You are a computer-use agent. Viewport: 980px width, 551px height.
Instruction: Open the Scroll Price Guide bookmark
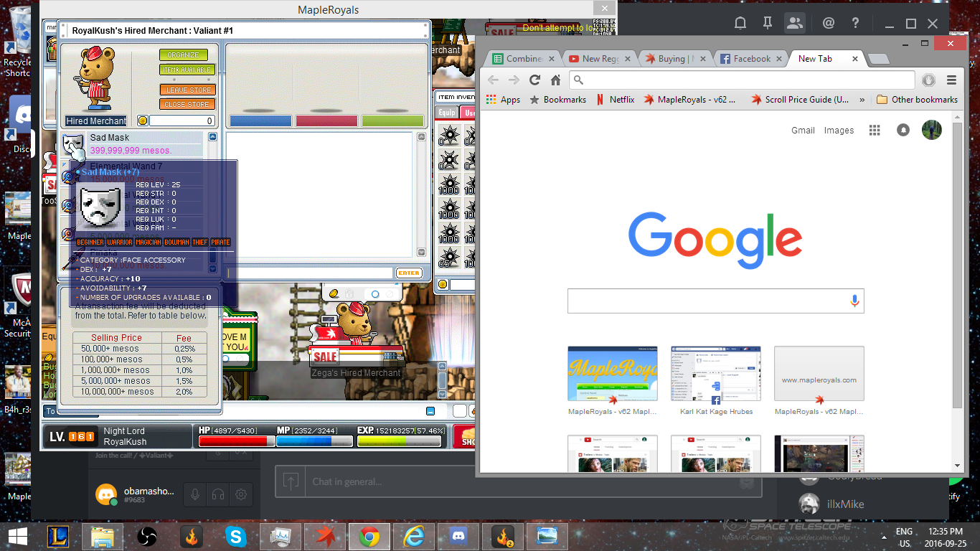coord(800,100)
